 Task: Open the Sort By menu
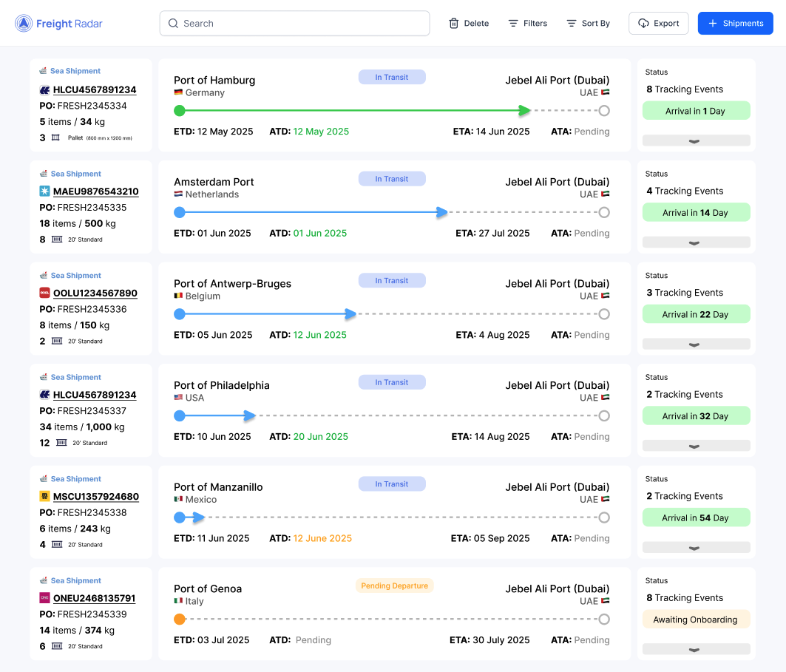tap(588, 24)
